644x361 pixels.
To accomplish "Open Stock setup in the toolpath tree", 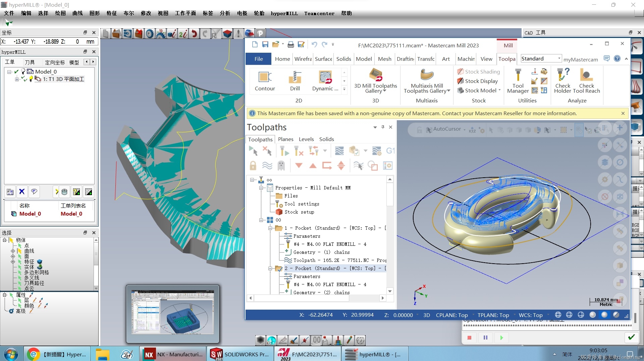I will coord(299,212).
